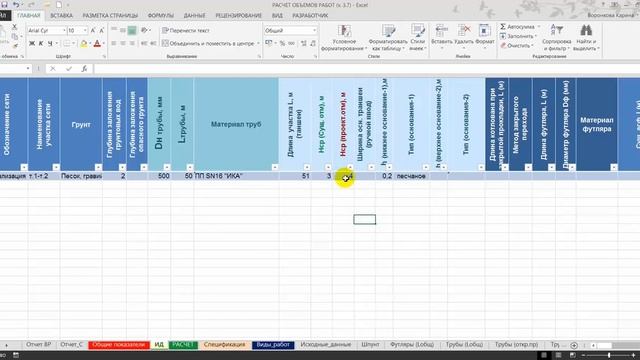Click the Copy icon in clipboard group
The width and height of the screenshot is (640, 360).
pos(14,37)
